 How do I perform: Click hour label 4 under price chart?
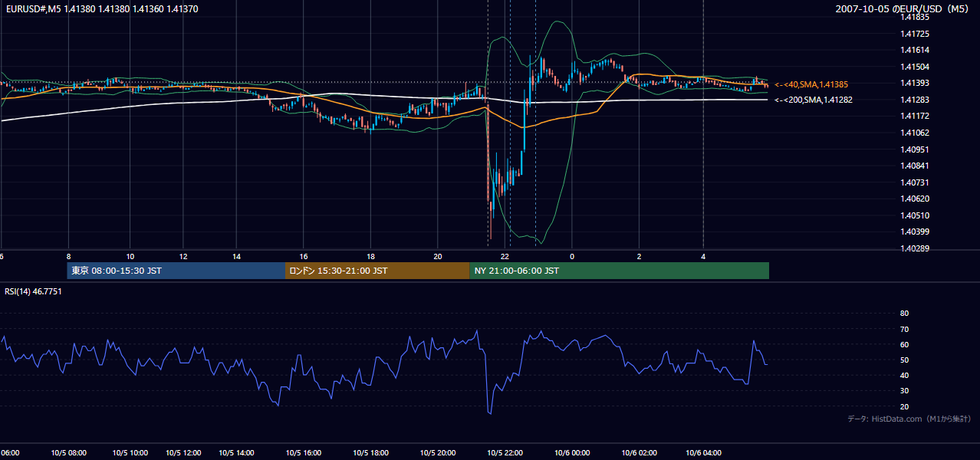tap(703, 256)
